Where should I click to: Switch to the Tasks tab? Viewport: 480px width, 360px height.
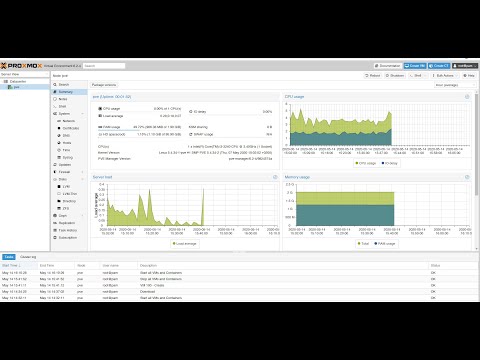[x=9, y=257]
